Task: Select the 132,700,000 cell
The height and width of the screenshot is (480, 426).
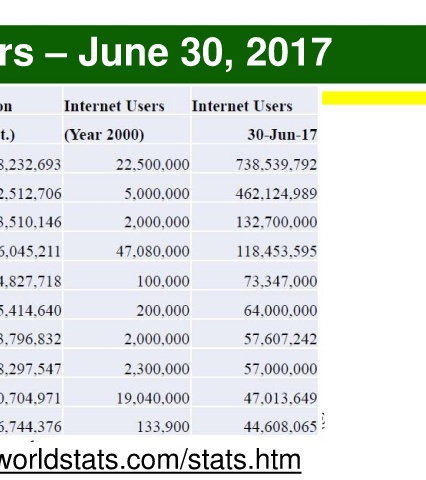Action: (255, 217)
